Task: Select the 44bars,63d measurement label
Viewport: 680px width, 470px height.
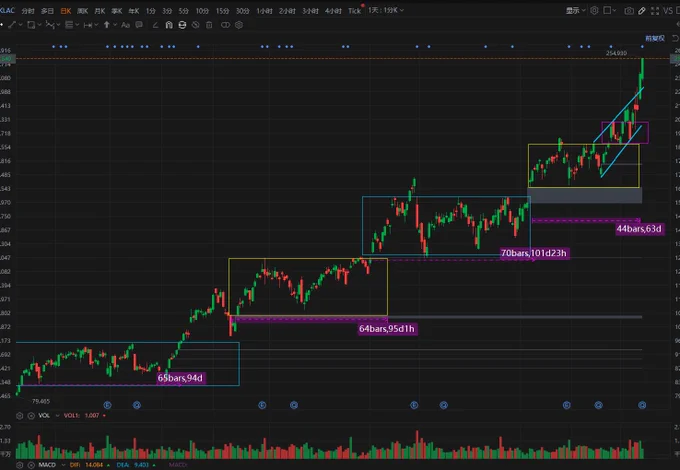Action: coord(639,228)
